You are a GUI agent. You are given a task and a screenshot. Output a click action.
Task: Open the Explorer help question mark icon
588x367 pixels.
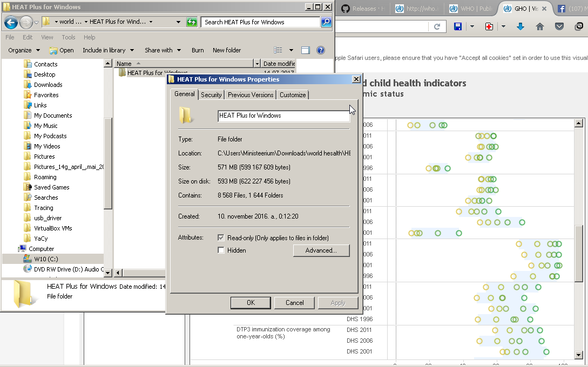point(321,50)
